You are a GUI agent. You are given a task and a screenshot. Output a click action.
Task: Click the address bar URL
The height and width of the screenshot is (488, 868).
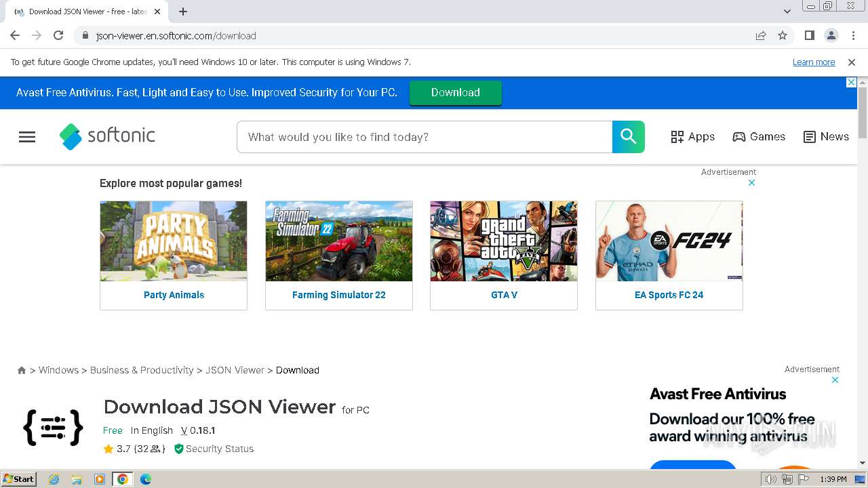click(x=176, y=36)
